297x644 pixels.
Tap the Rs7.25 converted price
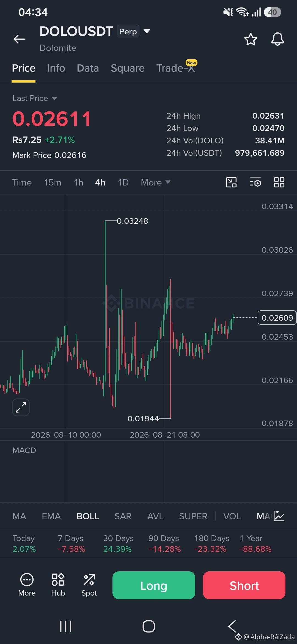tap(27, 140)
